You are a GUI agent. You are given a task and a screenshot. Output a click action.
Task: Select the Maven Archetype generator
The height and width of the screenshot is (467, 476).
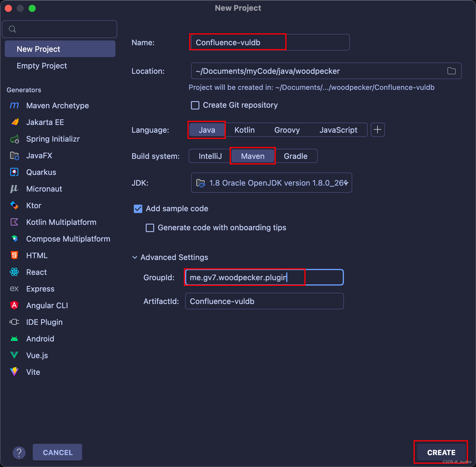point(57,105)
